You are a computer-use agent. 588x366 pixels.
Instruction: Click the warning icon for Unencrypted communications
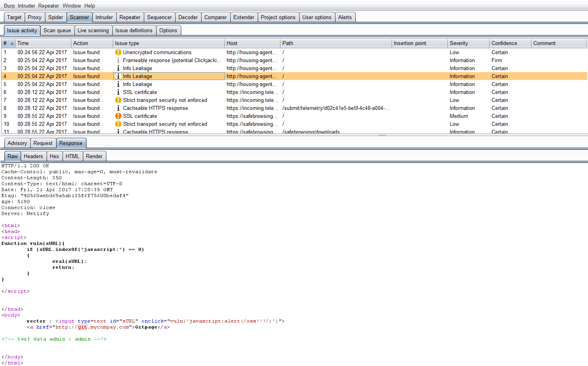(x=118, y=52)
